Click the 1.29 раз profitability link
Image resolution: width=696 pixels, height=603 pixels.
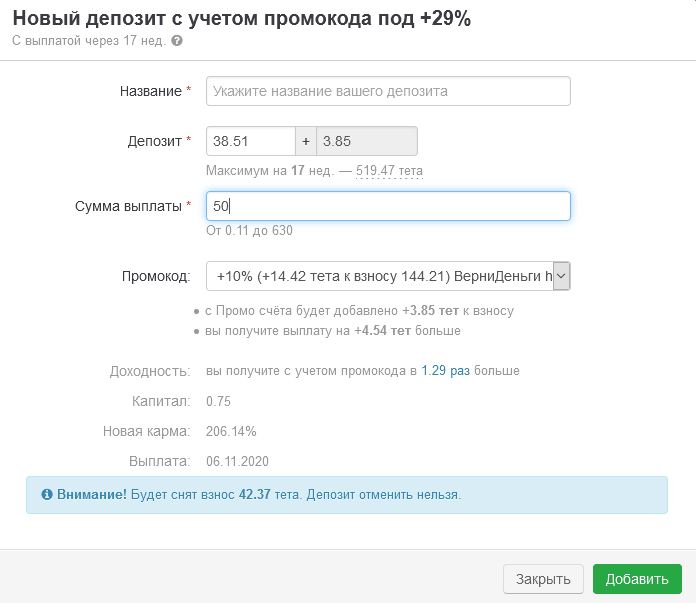445,371
